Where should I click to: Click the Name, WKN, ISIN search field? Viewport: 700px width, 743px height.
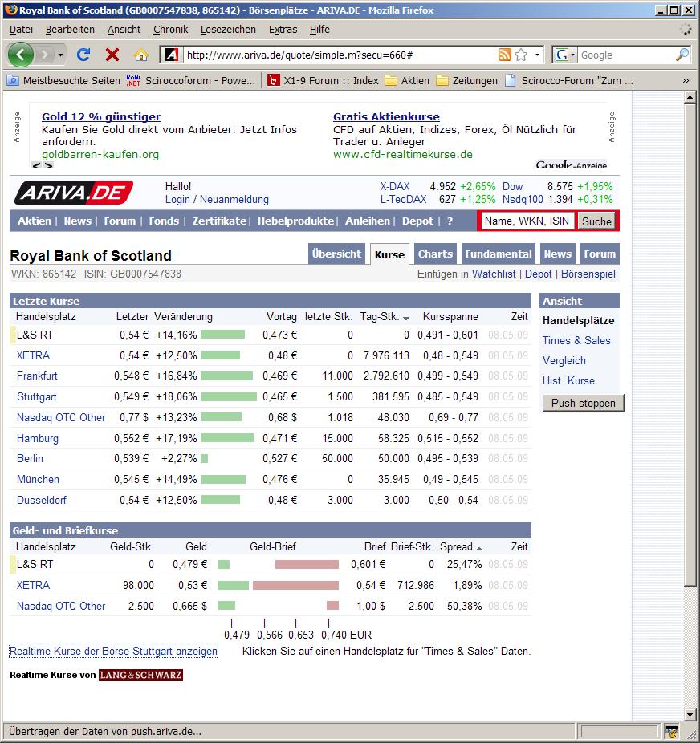pyautogui.click(x=527, y=221)
